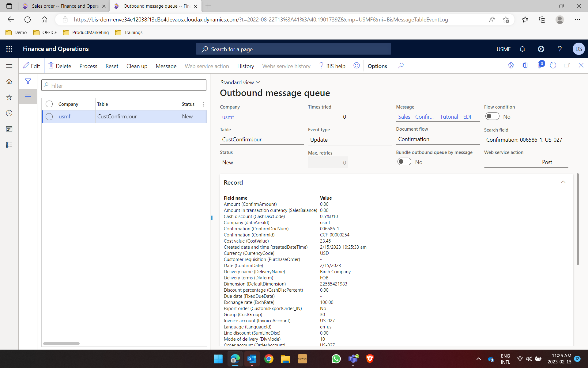This screenshot has height=368, width=588.
Task: Open Sales - Confir... message link
Action: pos(416,117)
